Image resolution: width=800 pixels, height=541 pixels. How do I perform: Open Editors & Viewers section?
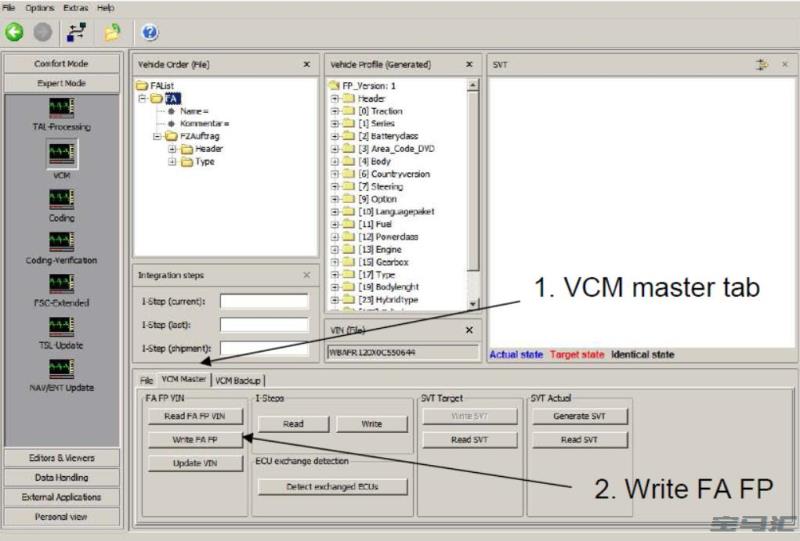click(x=61, y=458)
